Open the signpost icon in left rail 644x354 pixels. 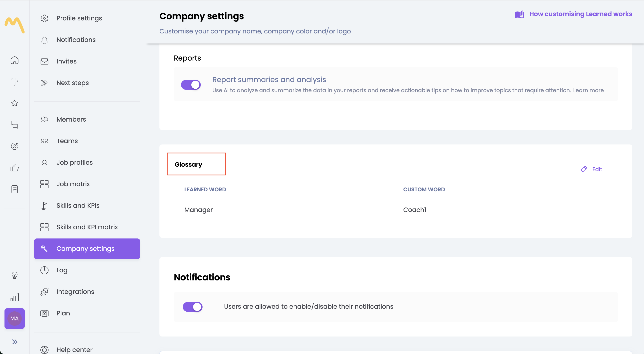[15, 82]
